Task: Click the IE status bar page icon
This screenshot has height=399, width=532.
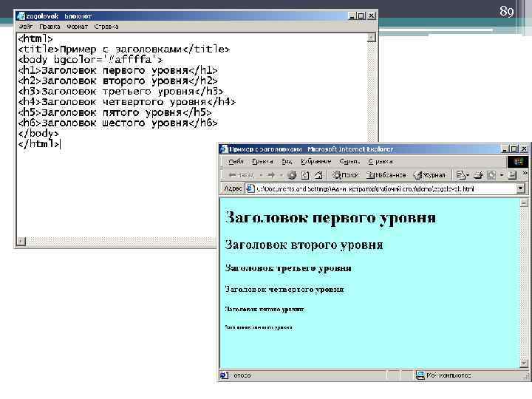Action: point(224,375)
